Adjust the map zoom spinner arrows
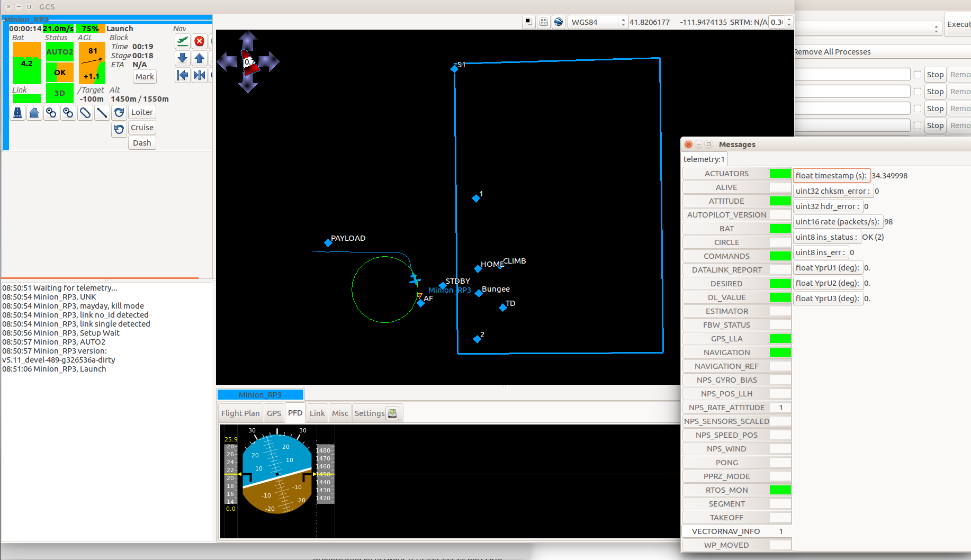971x560 pixels. click(789, 22)
